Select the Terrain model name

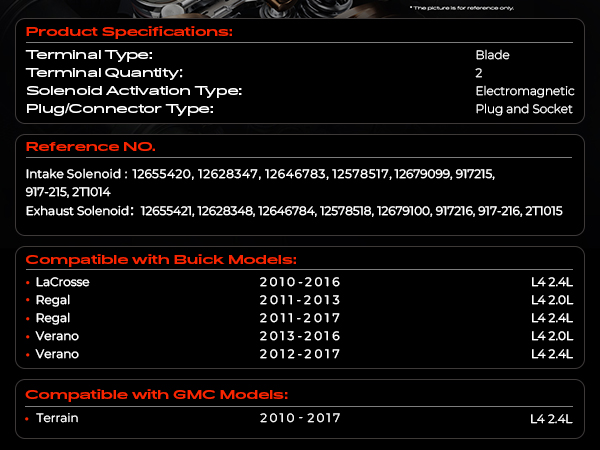(x=57, y=418)
